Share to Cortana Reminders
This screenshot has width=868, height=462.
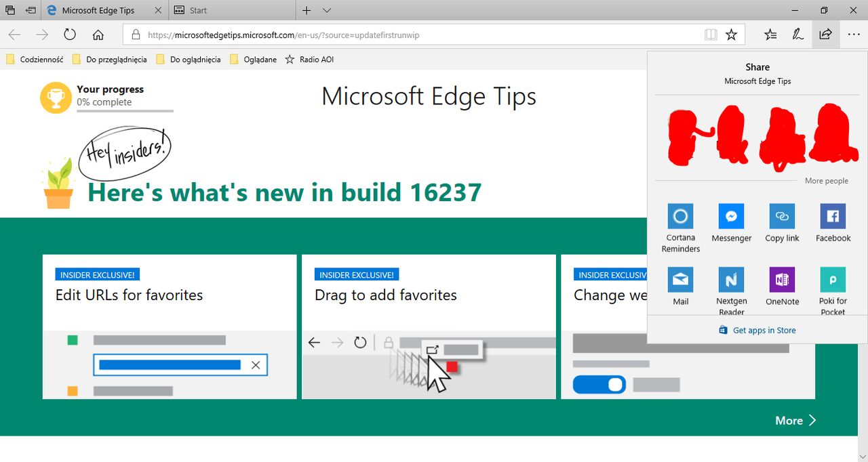click(x=681, y=228)
